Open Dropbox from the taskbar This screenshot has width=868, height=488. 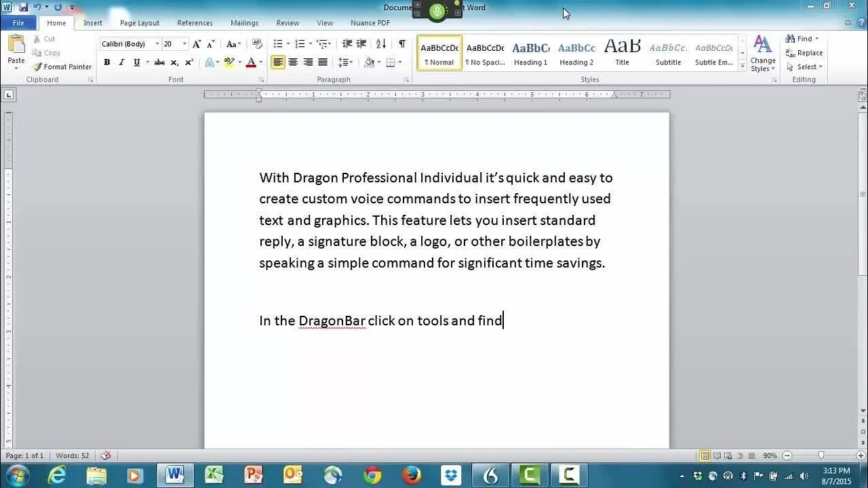(451, 475)
